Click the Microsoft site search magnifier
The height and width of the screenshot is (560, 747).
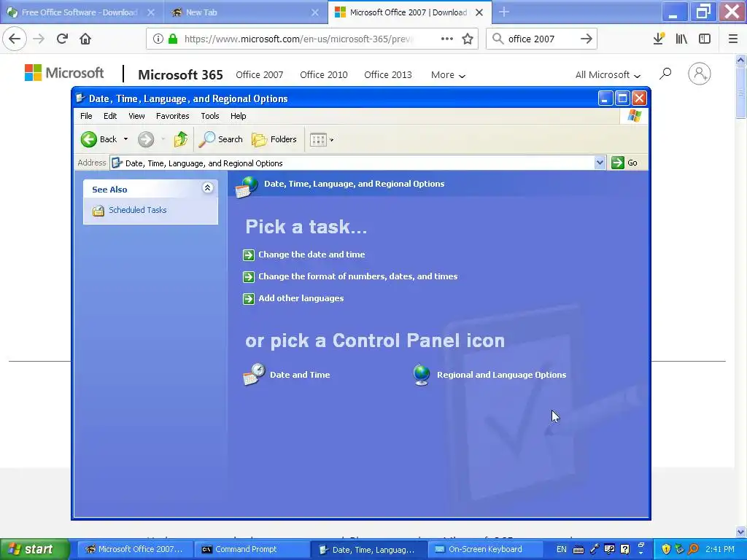click(x=665, y=74)
